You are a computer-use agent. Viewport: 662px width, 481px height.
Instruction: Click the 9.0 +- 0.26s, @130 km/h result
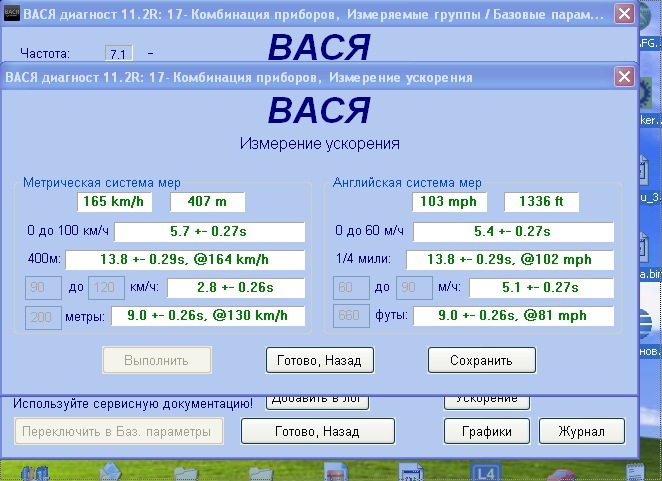(x=208, y=315)
